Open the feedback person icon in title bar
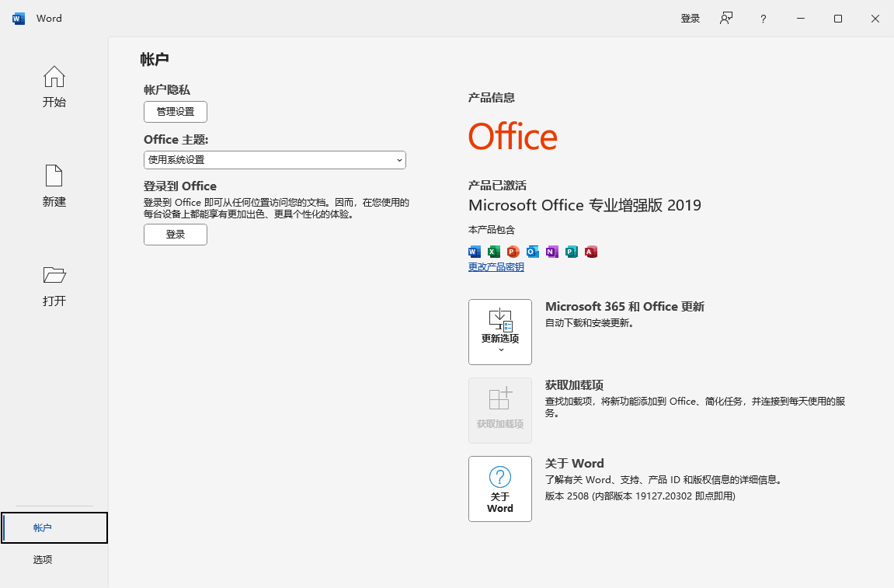This screenshot has height=588, width=894. point(725,18)
